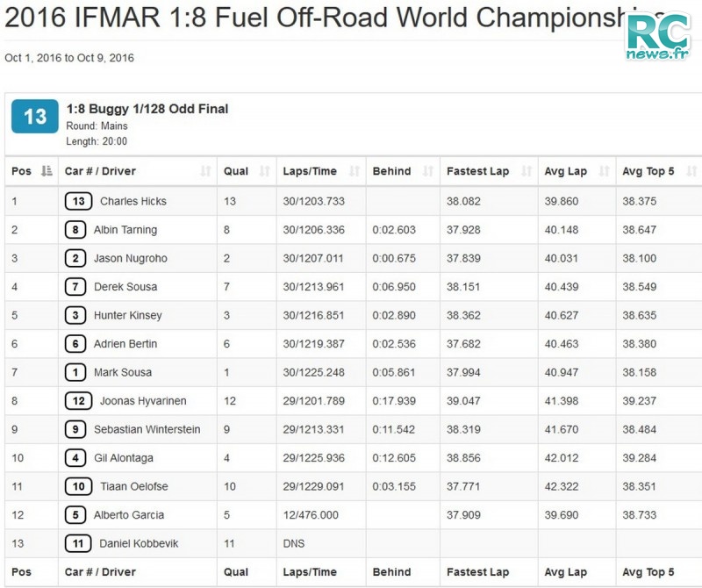The height and width of the screenshot is (588, 702).
Task: Click the 1:8 Buggy 1/128 Odd Final title
Action: 147,109
